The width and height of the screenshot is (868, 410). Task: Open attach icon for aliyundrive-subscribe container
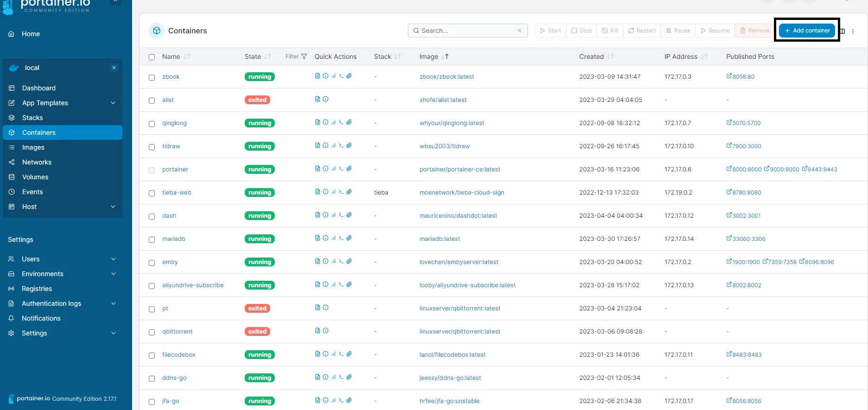pos(349,284)
